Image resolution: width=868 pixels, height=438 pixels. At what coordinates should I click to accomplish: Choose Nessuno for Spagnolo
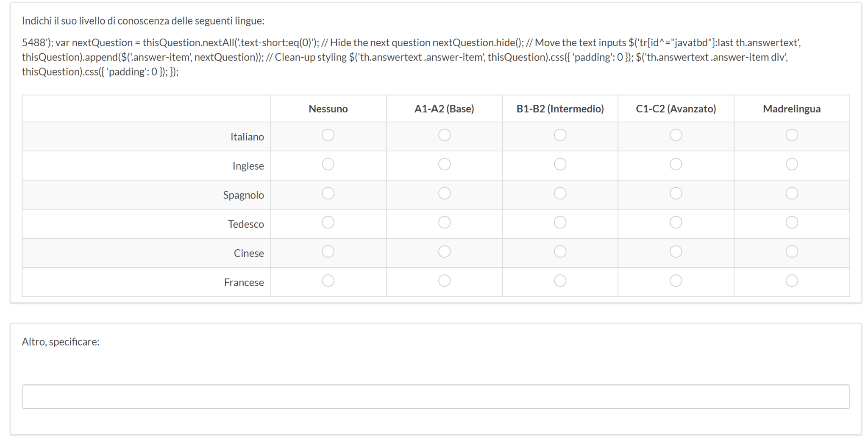click(x=328, y=193)
